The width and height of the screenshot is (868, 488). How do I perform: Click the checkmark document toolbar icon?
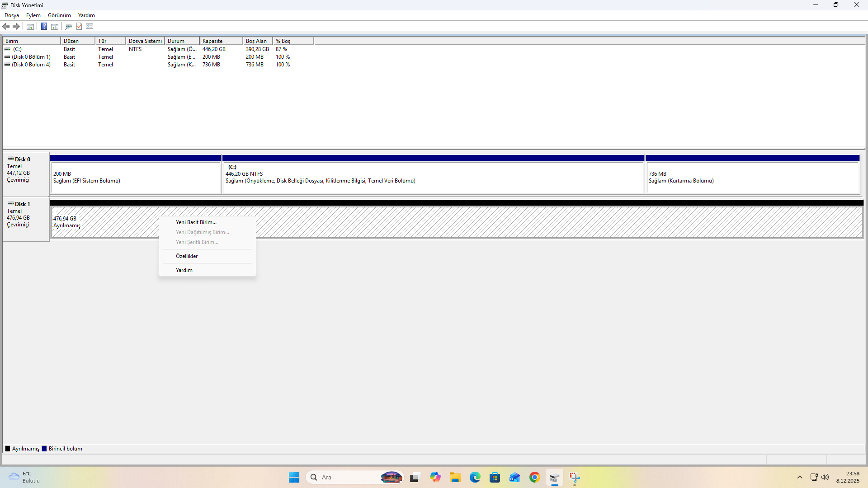79,26
